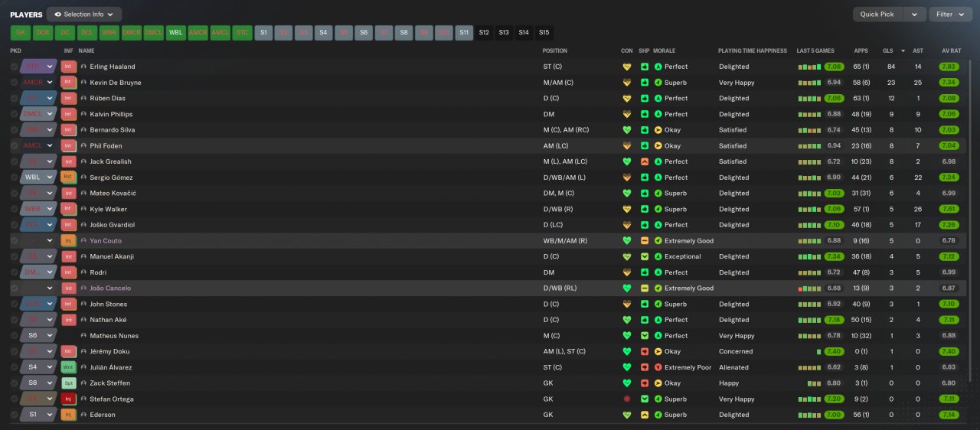Select the WBL position slot
The image size is (980, 430).
pyautogui.click(x=176, y=33)
